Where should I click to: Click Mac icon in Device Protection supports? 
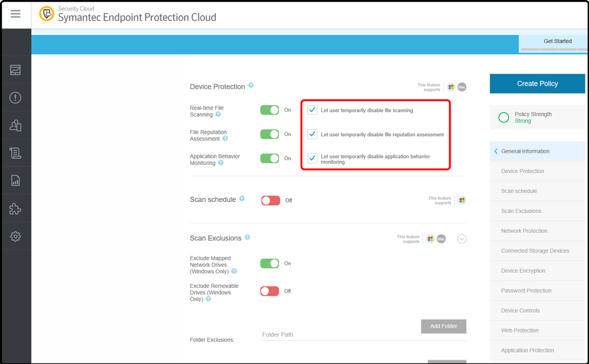click(461, 87)
